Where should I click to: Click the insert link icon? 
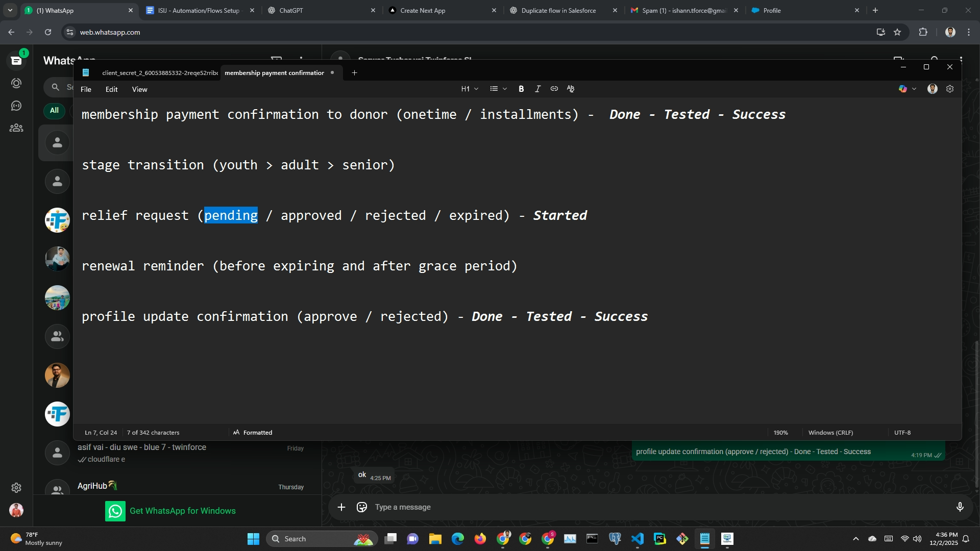(554, 89)
